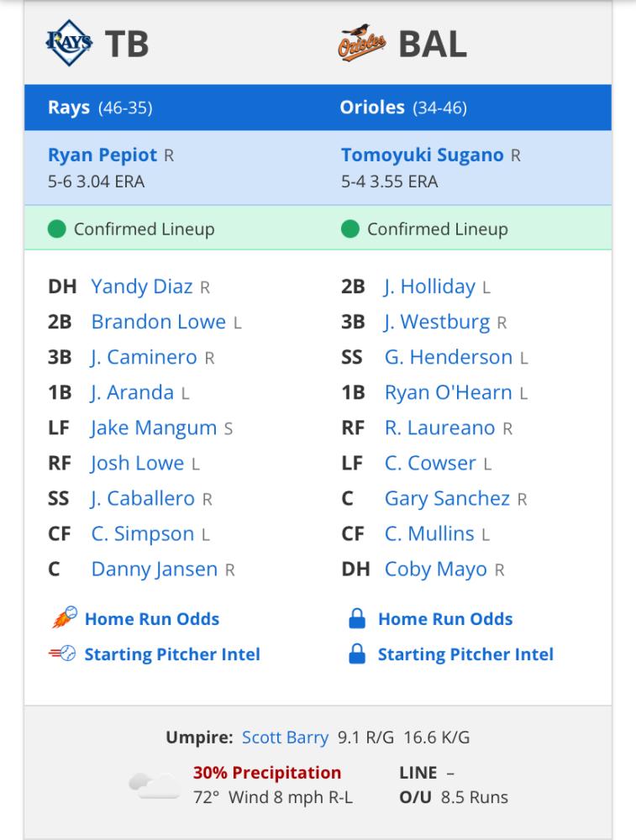Screen dimensions: 636x840
Task: Click the cloudy weather icon
Action: (x=155, y=785)
